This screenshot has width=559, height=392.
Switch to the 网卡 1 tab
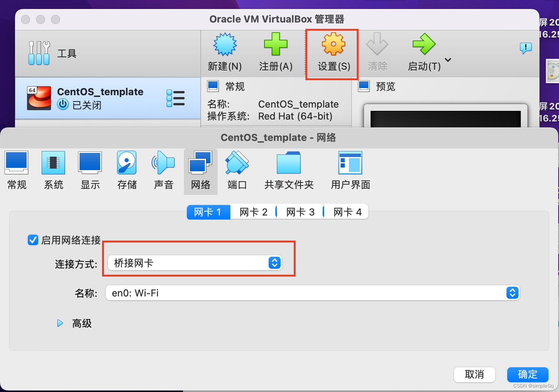(x=209, y=212)
